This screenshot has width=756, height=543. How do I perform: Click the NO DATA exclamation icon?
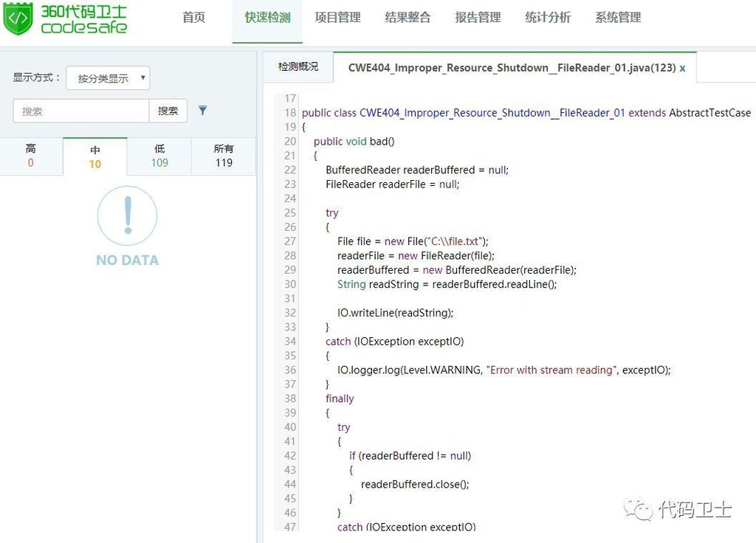click(x=127, y=215)
